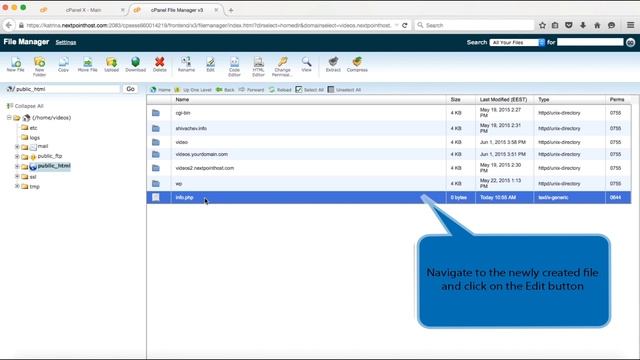Click the Extract toolbar icon
This screenshot has width=640, height=360.
tap(333, 64)
